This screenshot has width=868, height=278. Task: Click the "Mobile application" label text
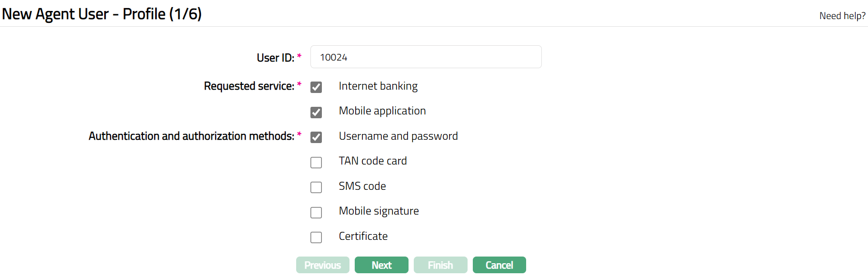382,111
